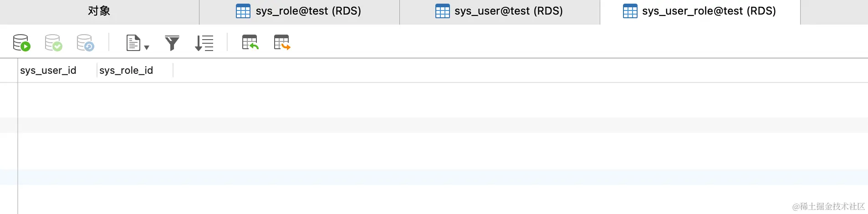
Task: Click the first empty cell under sys_user_id
Action: tap(57, 100)
